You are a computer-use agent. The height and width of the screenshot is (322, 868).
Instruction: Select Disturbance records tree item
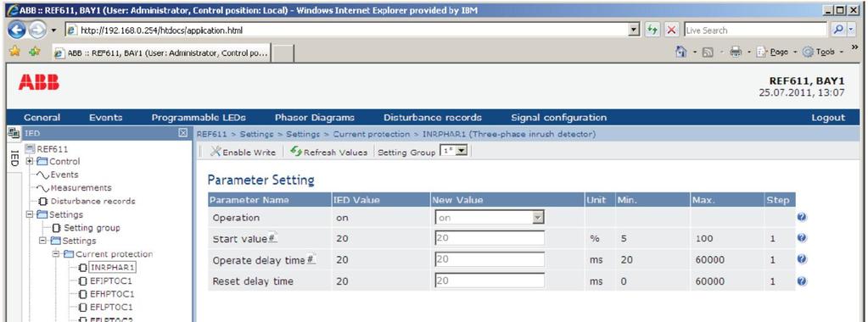coord(93,202)
